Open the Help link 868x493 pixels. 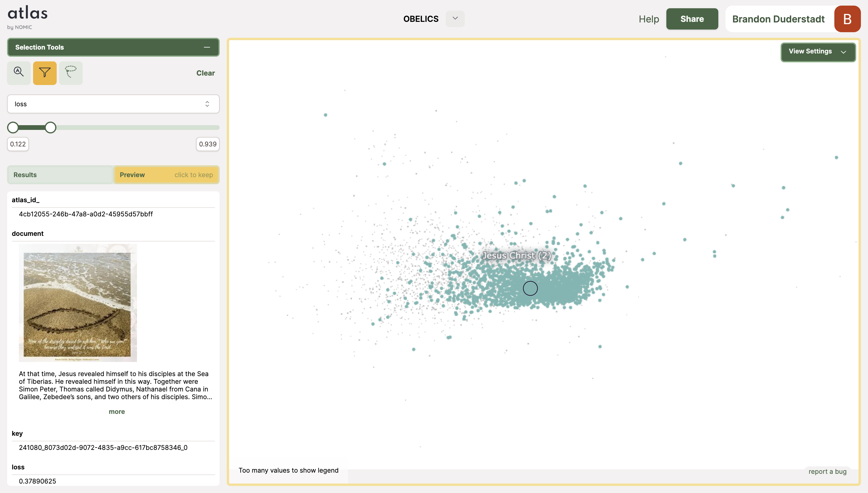pos(649,19)
